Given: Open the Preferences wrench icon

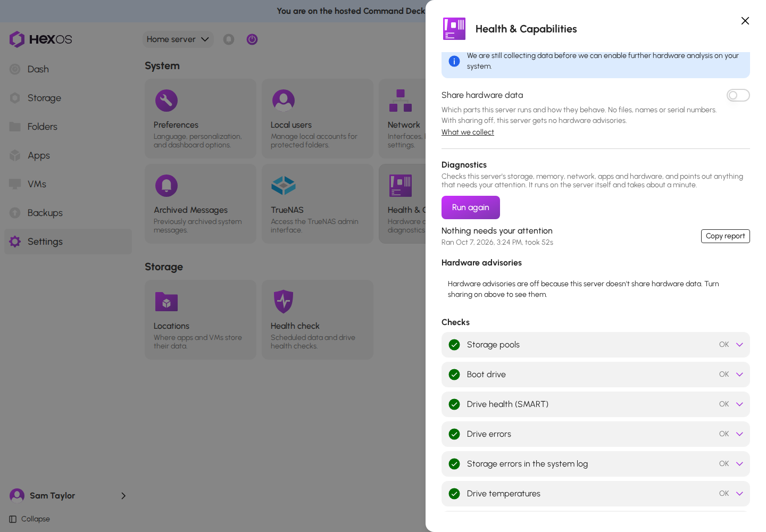Looking at the screenshot, I should click(x=166, y=101).
